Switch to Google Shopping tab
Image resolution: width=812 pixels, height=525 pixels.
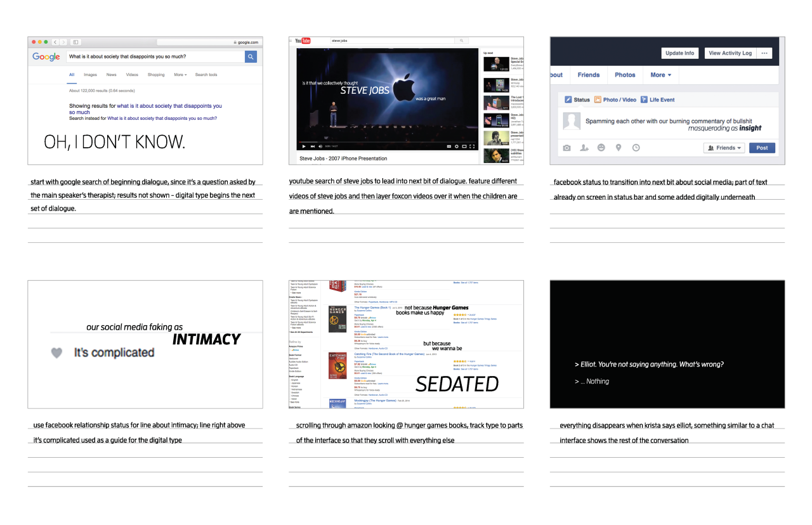[156, 75]
